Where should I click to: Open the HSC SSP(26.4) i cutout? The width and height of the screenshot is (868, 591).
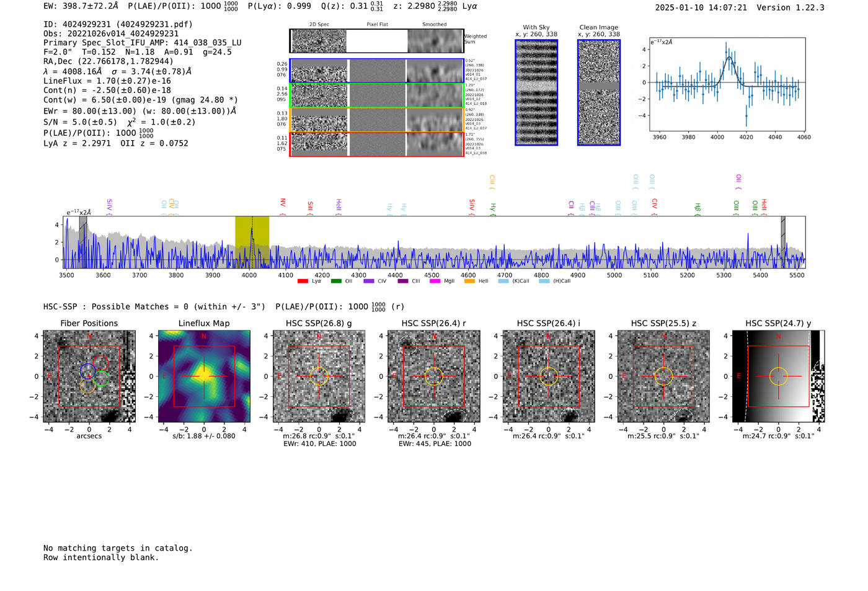tap(549, 376)
